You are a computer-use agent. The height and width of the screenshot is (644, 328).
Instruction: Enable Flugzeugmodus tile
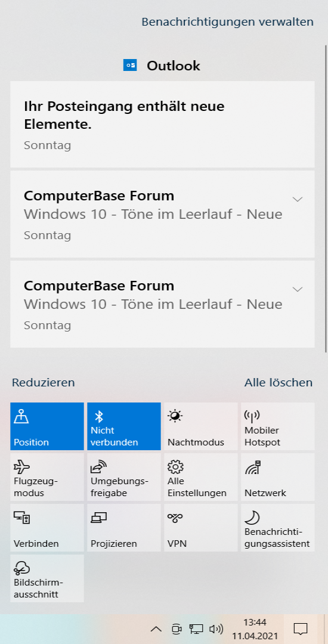[x=47, y=477]
